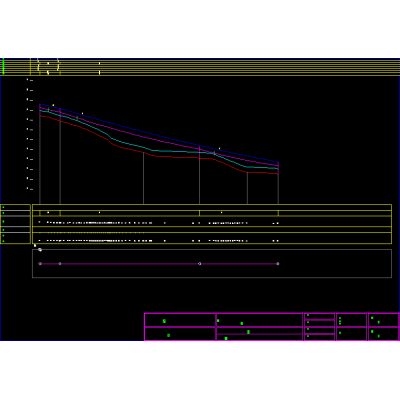Select the dark blue top profile line

[159, 133]
